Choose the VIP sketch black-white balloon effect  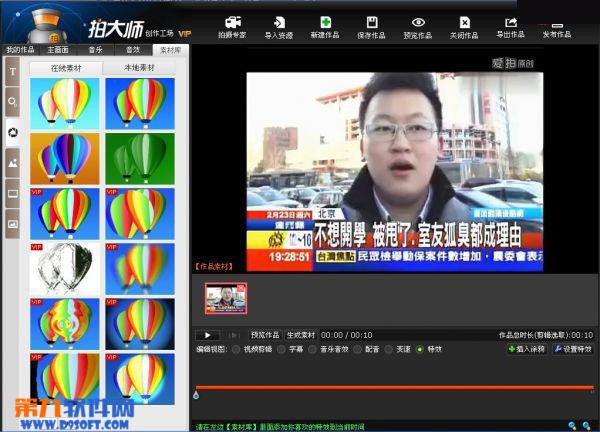coord(65,269)
